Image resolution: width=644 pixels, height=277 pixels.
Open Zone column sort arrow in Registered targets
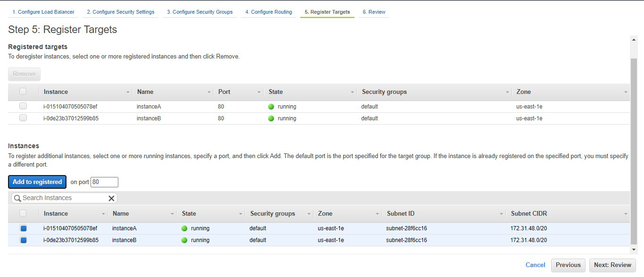[626, 92]
